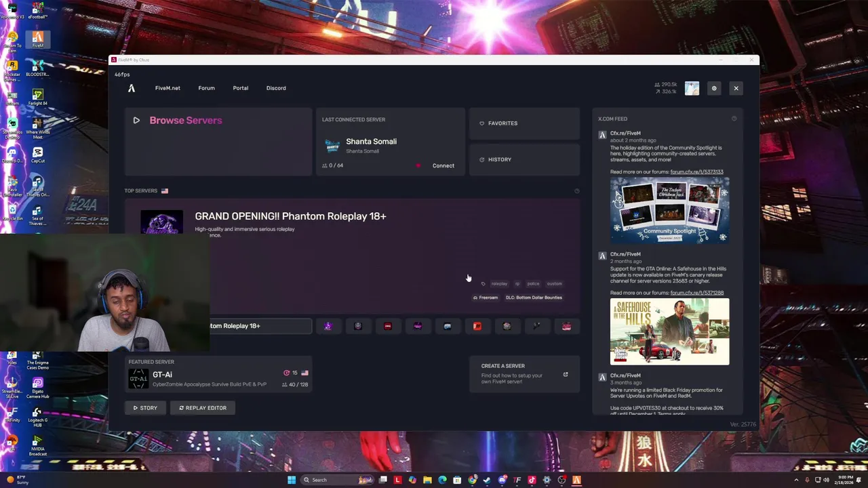
Task: Open Where Winds Meet desktop shortcut
Action: pyautogui.click(x=38, y=127)
